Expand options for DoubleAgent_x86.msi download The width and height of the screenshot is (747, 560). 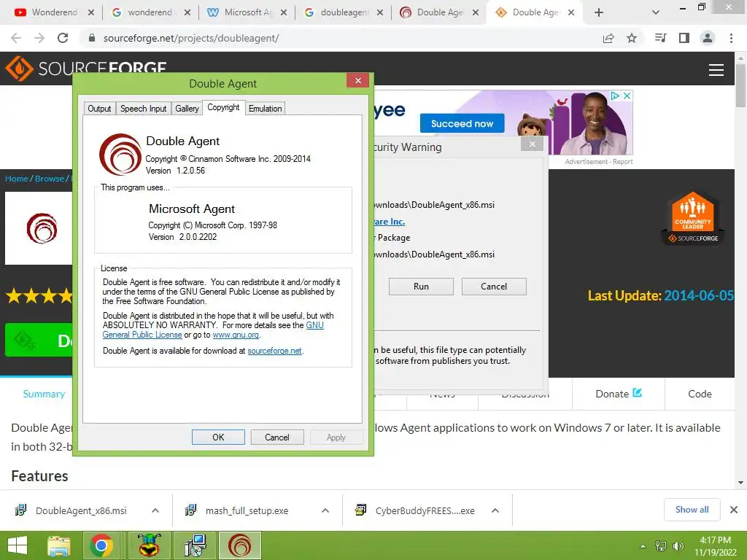pos(155,510)
